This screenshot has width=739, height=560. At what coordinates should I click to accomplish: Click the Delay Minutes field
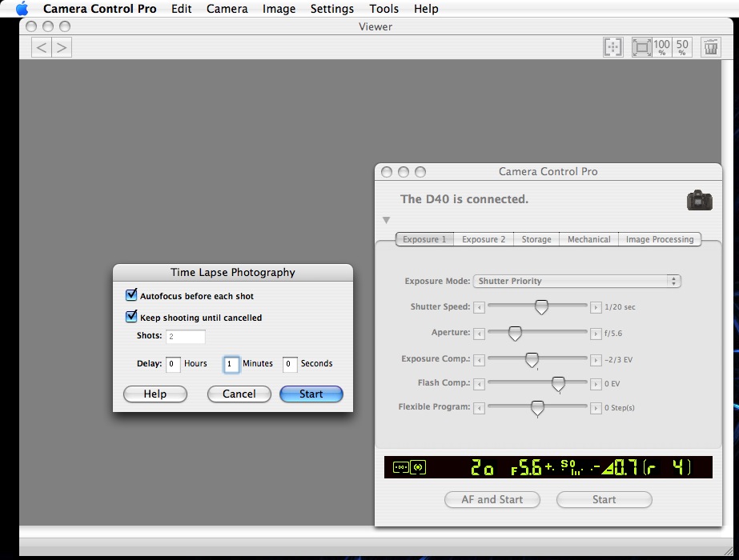[231, 364]
